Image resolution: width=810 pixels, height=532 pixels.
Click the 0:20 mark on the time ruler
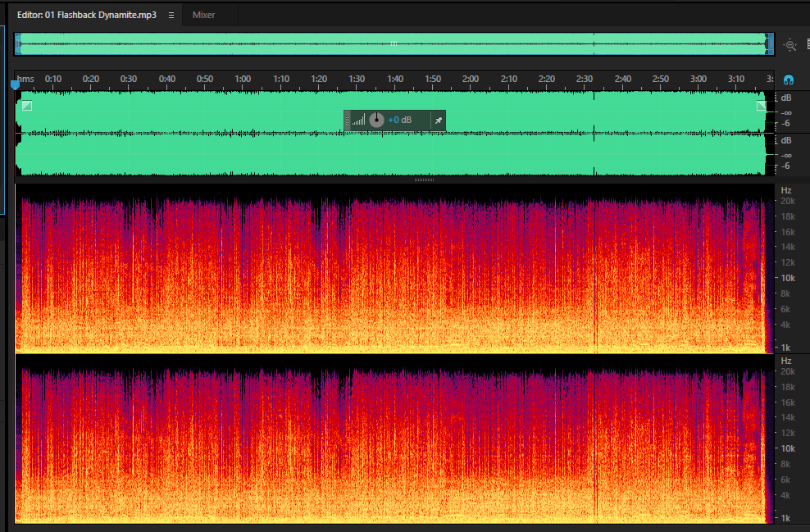(91, 79)
